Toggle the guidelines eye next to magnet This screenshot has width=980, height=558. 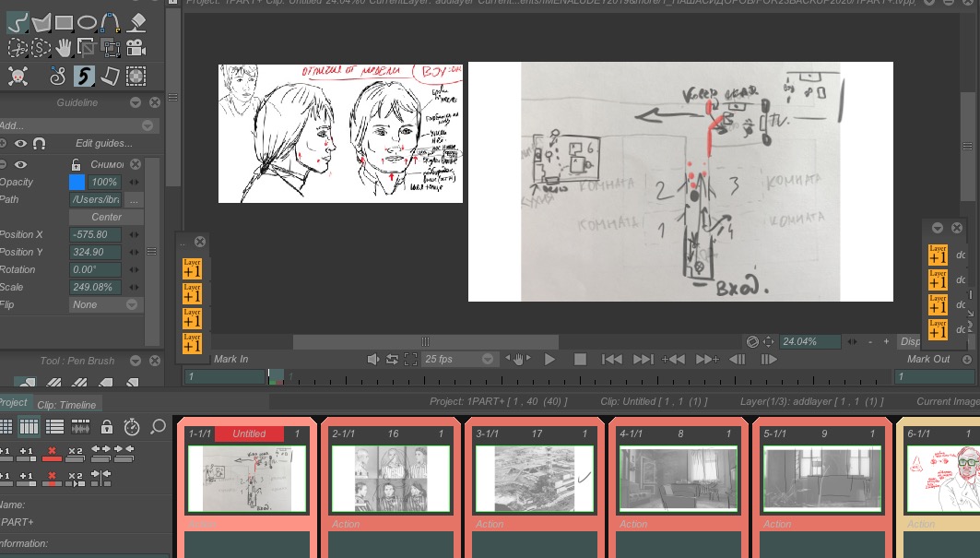tap(20, 143)
